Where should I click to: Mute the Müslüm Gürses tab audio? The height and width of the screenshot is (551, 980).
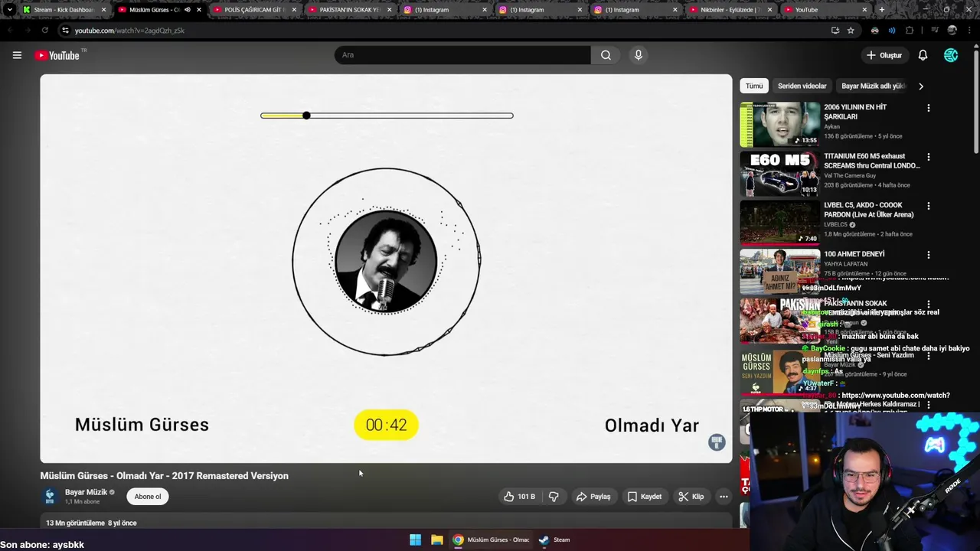[x=188, y=10]
